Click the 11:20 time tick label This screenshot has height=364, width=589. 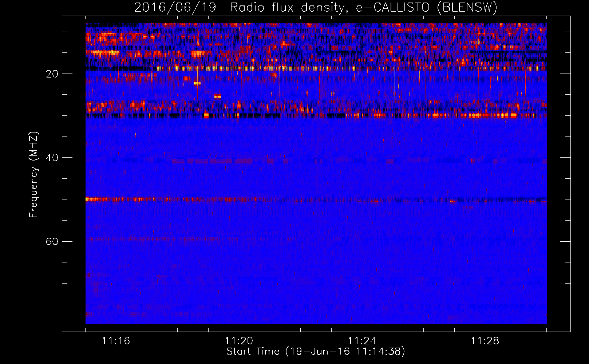coord(239,341)
